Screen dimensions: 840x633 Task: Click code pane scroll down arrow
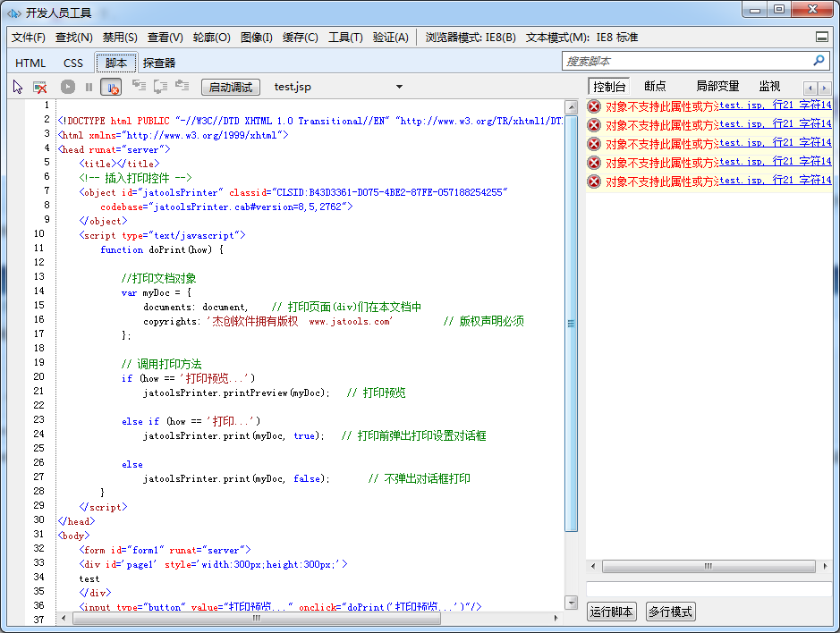click(571, 603)
